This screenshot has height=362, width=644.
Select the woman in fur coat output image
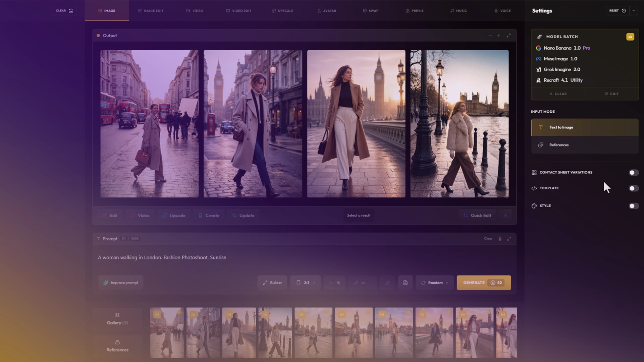click(x=459, y=124)
